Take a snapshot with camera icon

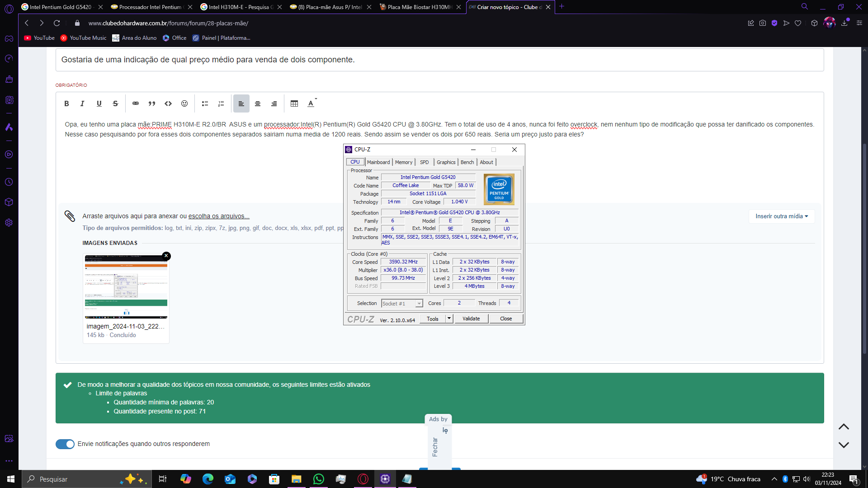[x=763, y=23]
